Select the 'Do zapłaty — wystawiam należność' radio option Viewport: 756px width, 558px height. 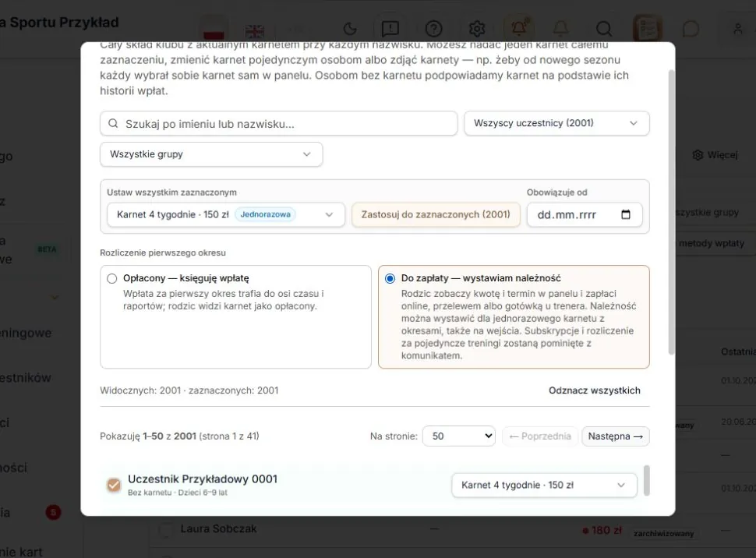point(390,279)
